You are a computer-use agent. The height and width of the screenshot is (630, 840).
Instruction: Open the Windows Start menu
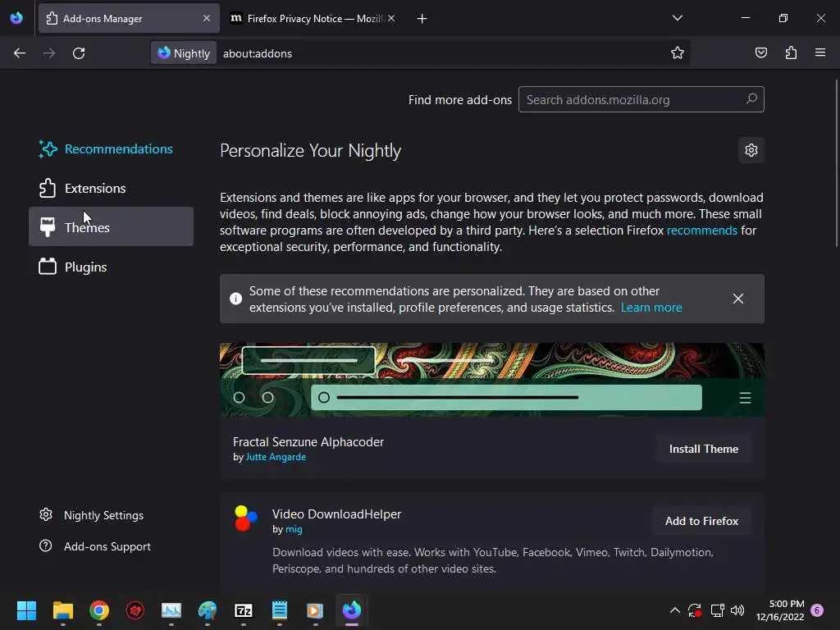click(26, 610)
